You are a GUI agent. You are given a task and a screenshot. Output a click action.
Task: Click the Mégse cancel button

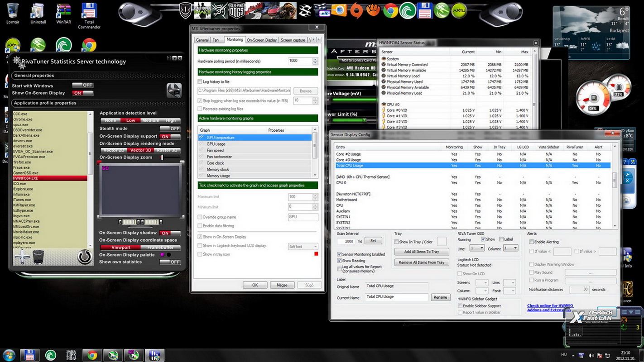(x=282, y=285)
